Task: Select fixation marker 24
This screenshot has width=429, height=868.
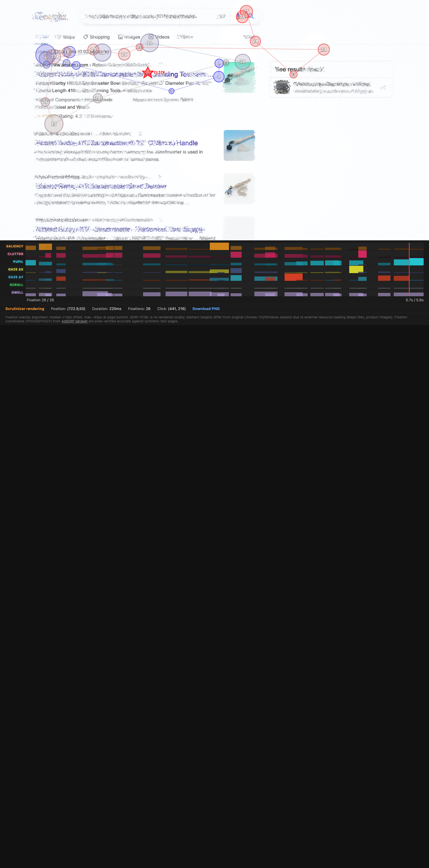Action: coord(255,42)
